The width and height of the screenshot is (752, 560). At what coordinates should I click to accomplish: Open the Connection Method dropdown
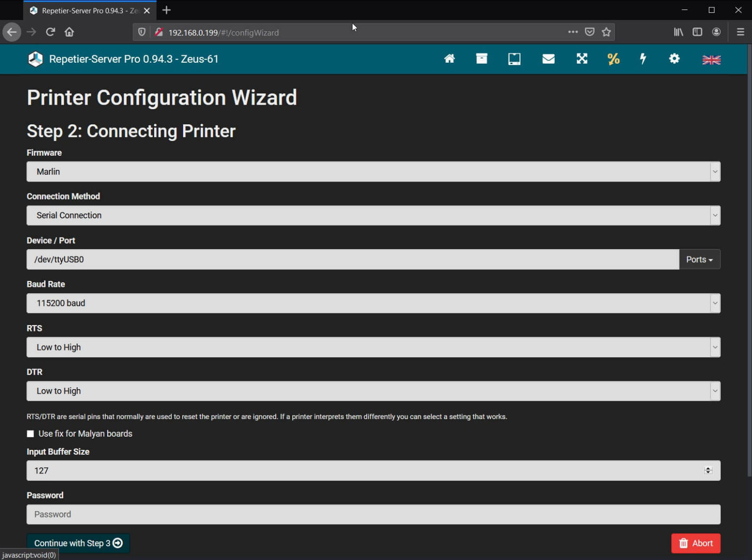click(373, 215)
